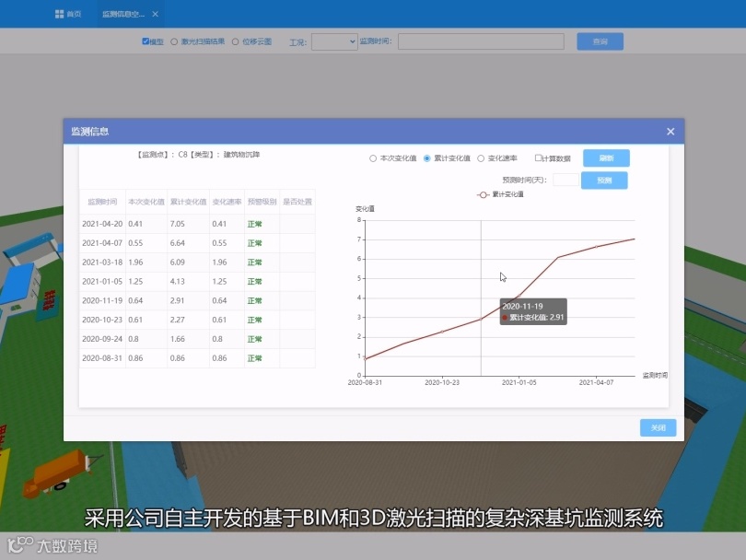Click the 2020-10-23 data point on chart
This screenshot has width=746, height=560.
click(x=442, y=332)
